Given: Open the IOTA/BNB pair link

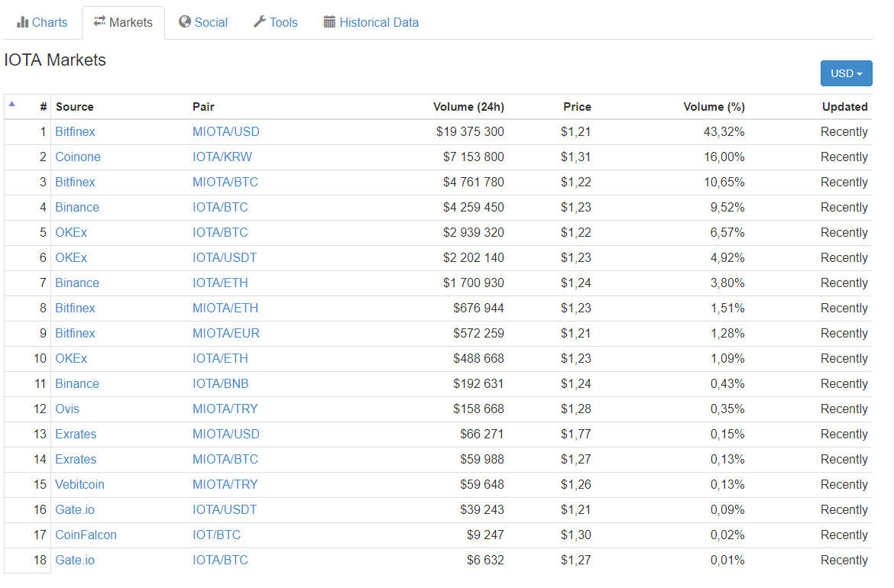Looking at the screenshot, I should [x=221, y=384].
